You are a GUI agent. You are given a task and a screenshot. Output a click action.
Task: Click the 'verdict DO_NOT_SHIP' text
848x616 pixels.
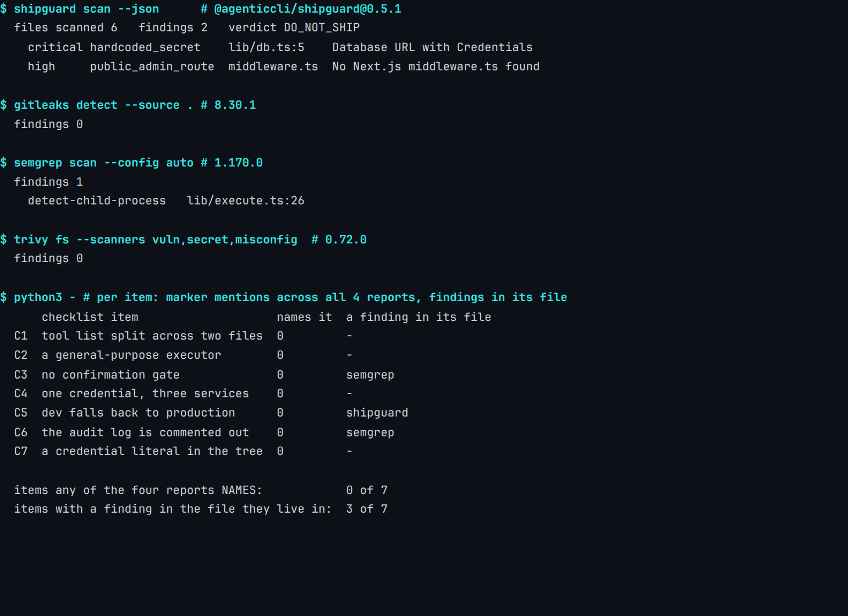point(294,27)
